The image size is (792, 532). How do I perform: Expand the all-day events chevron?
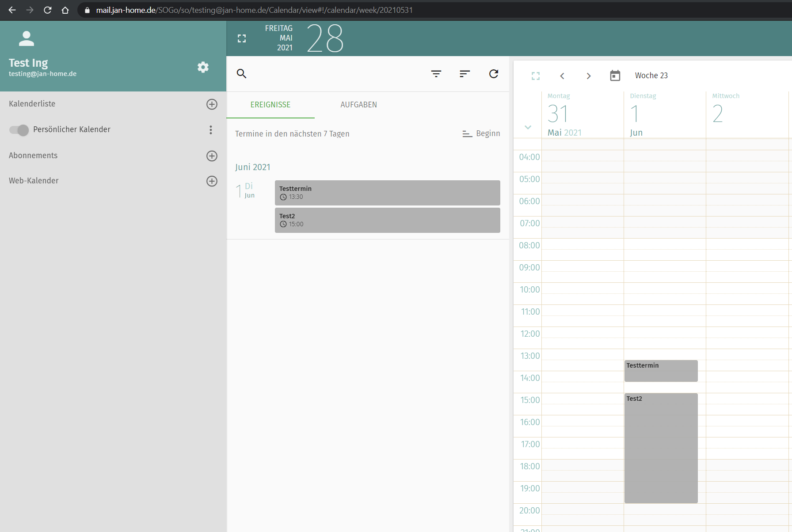528,127
